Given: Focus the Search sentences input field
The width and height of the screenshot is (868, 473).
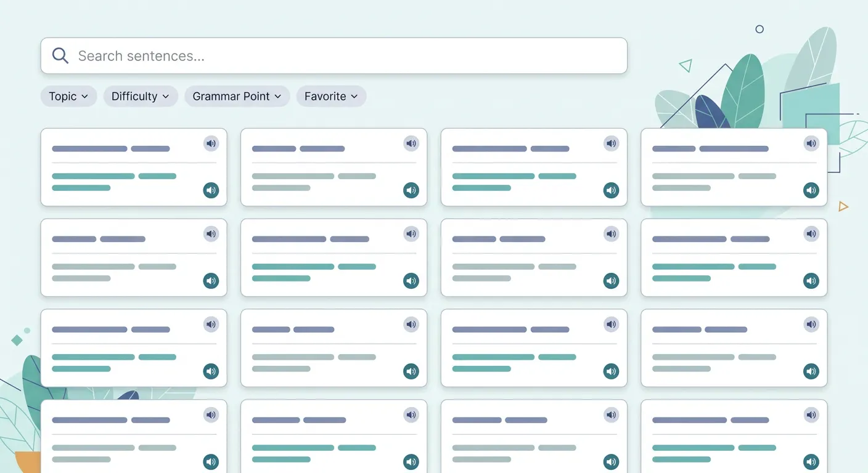Looking at the screenshot, I should click(x=334, y=56).
